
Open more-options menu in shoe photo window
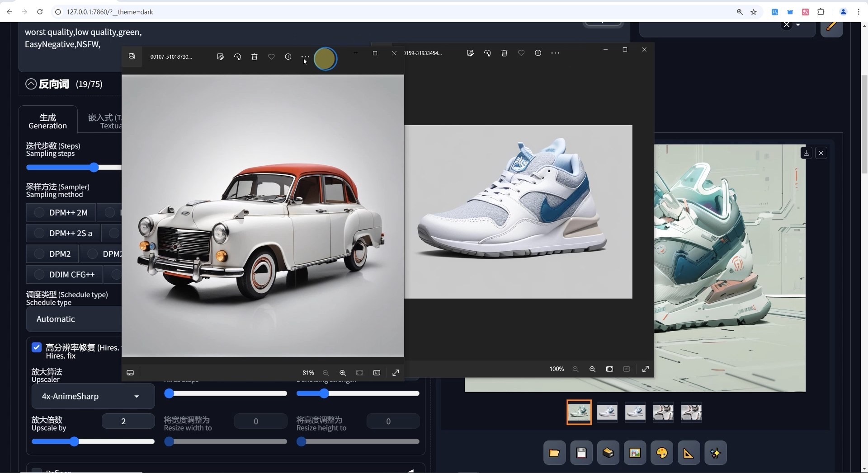coord(555,53)
